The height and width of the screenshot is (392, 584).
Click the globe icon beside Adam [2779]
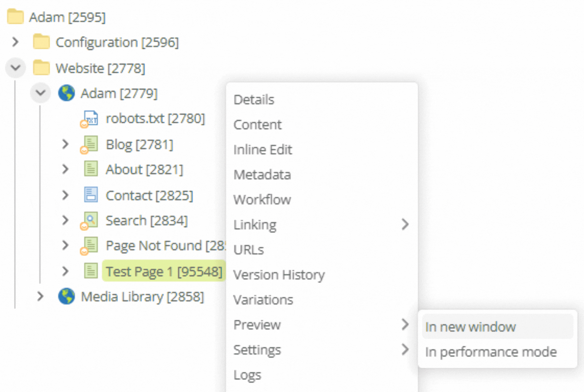(x=66, y=93)
